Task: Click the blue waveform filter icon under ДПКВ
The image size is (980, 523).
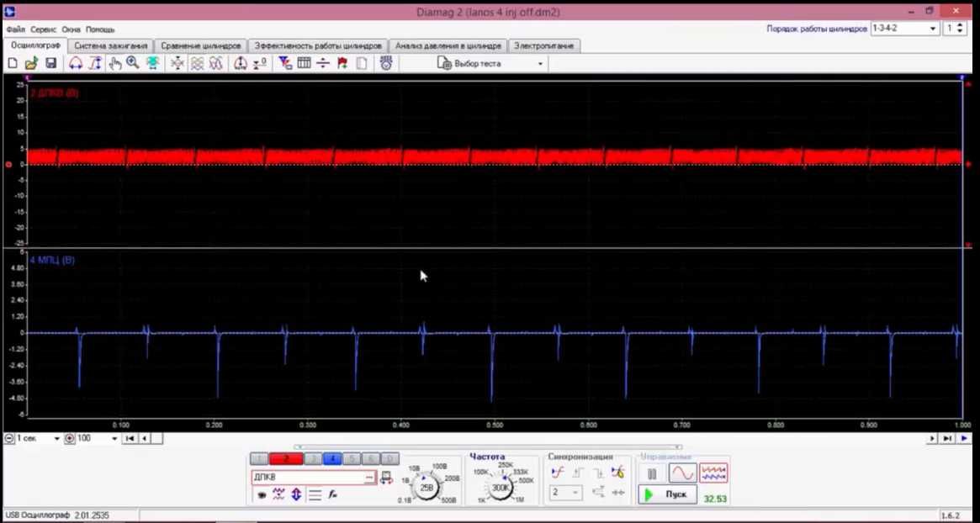Action: pos(278,494)
